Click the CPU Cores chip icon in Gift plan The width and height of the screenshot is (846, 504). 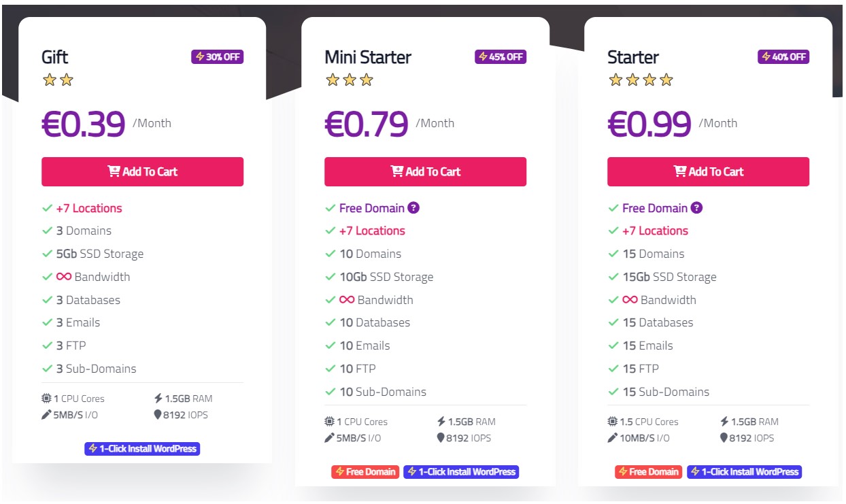(x=46, y=399)
